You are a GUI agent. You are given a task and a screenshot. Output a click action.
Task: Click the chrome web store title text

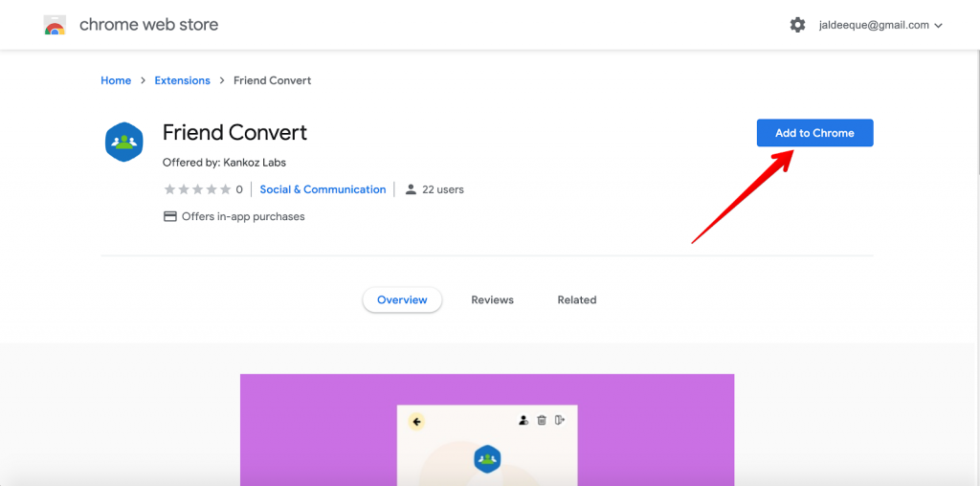click(148, 25)
